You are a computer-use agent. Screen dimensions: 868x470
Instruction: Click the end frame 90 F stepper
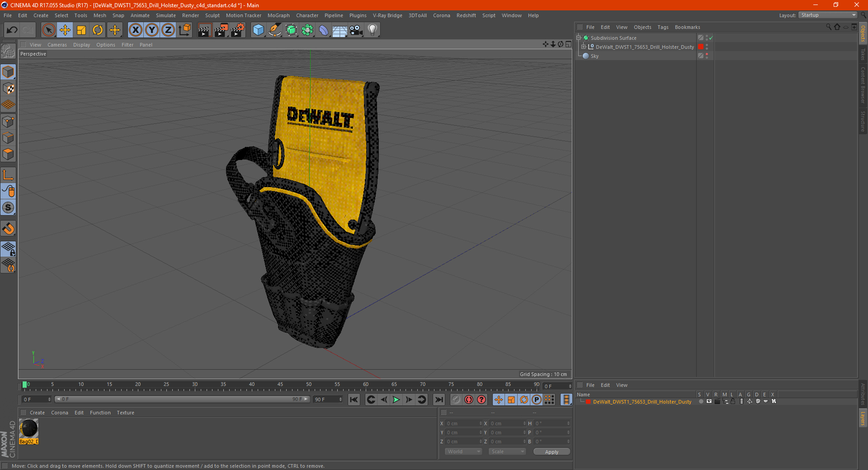340,399
